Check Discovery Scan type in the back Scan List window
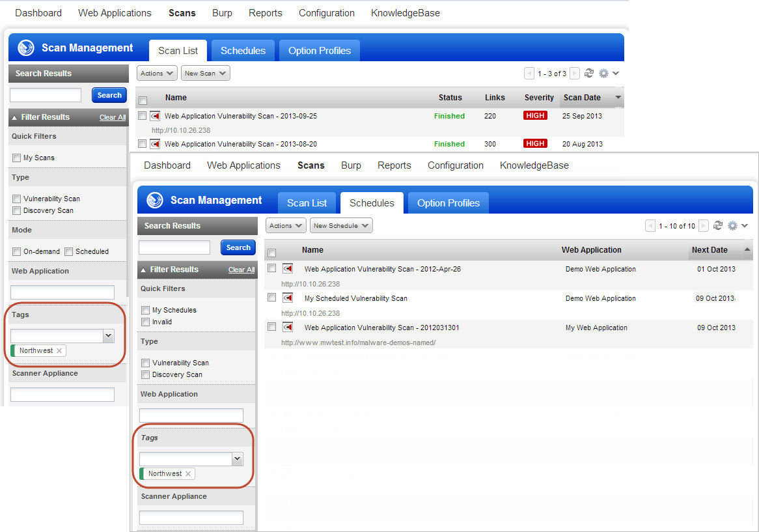 pyautogui.click(x=17, y=210)
